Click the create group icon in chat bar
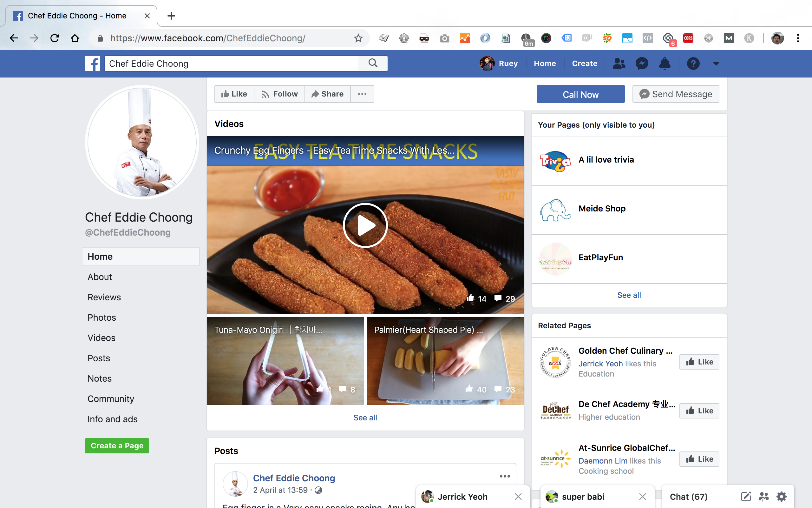812x508 pixels. pyautogui.click(x=763, y=497)
